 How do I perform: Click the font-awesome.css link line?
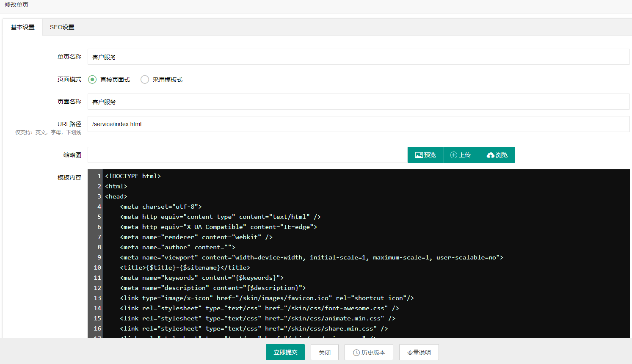pos(259,308)
